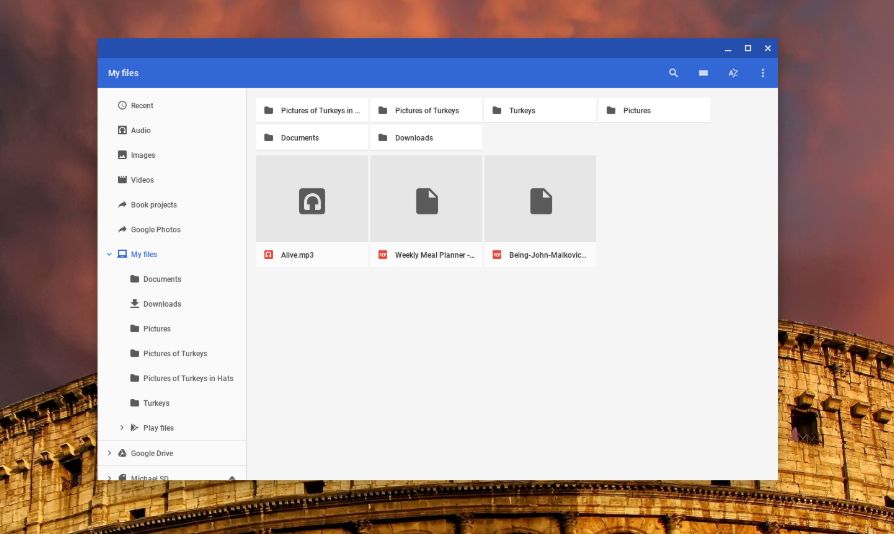This screenshot has height=534, width=894.
Task: Click the Documents folder icon in sidebar
Action: (x=135, y=279)
